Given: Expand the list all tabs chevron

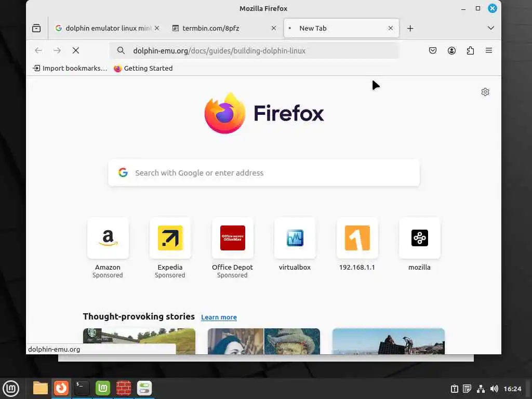Looking at the screenshot, I should 490,28.
